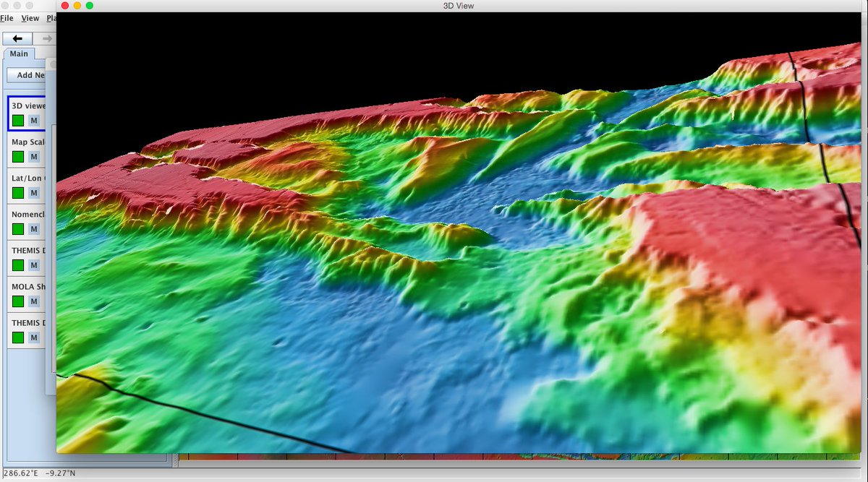This screenshot has height=482, width=868.
Task: Select the Lat/Lon layer label
Action: pyautogui.click(x=29, y=178)
